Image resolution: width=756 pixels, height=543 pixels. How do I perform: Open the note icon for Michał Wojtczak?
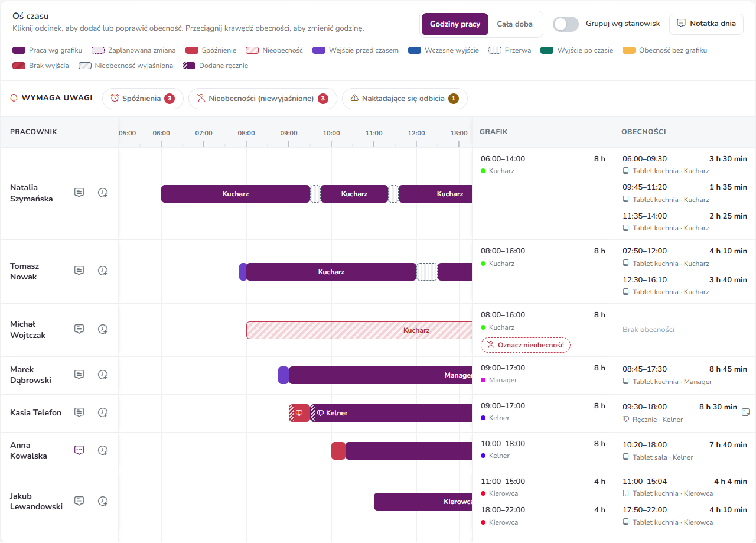79,329
